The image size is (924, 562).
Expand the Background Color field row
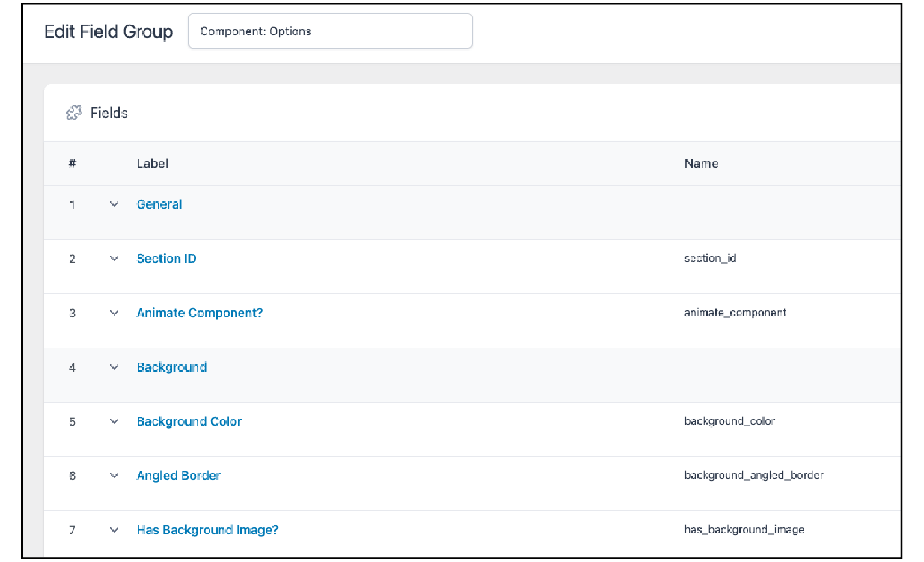pyautogui.click(x=114, y=421)
